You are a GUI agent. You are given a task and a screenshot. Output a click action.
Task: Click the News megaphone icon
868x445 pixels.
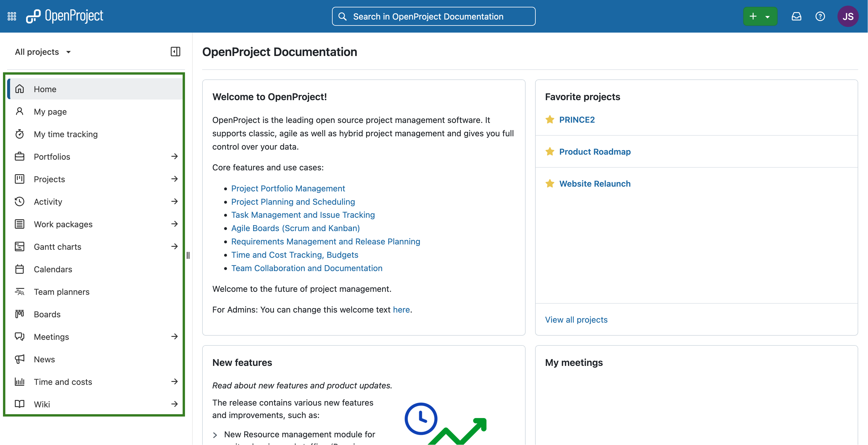(20, 359)
